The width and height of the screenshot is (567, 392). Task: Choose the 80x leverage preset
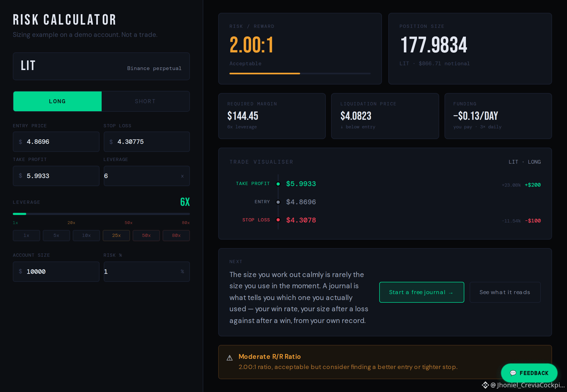176,236
